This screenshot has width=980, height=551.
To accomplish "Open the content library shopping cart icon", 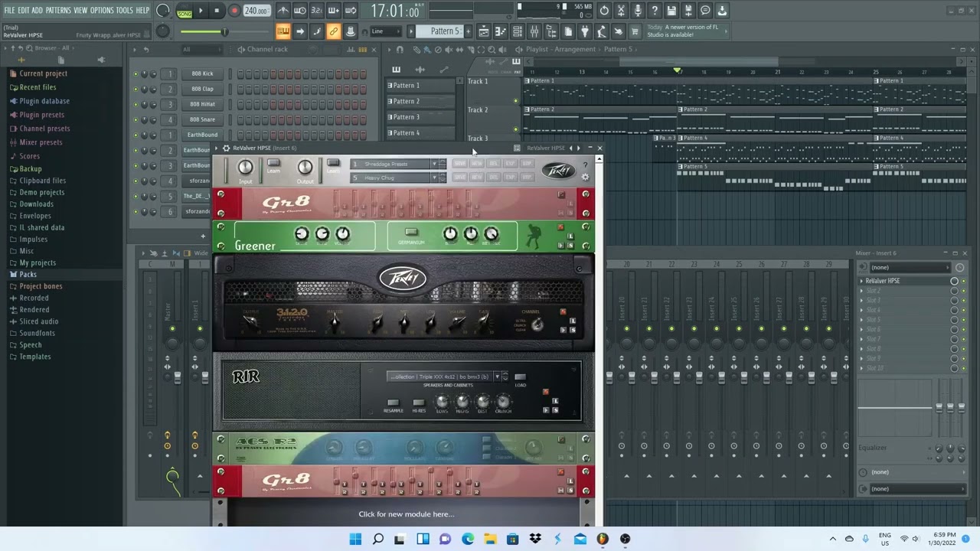I will [635, 31].
